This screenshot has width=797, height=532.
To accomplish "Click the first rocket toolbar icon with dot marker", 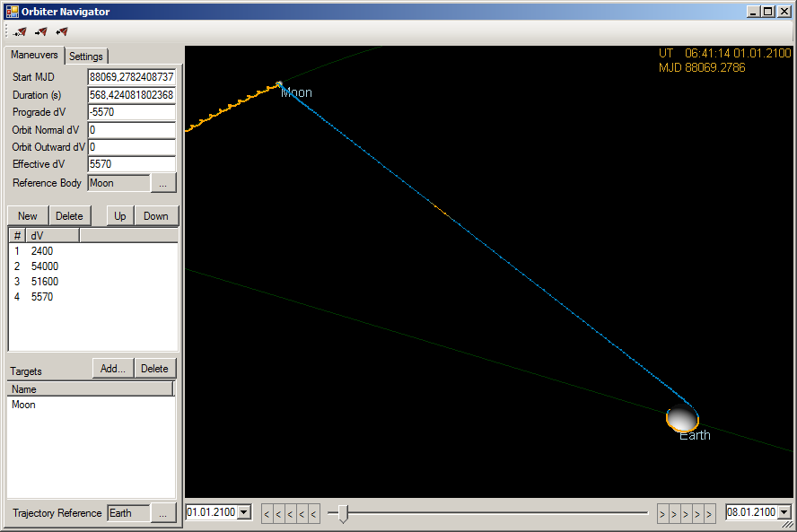I will [x=20, y=32].
